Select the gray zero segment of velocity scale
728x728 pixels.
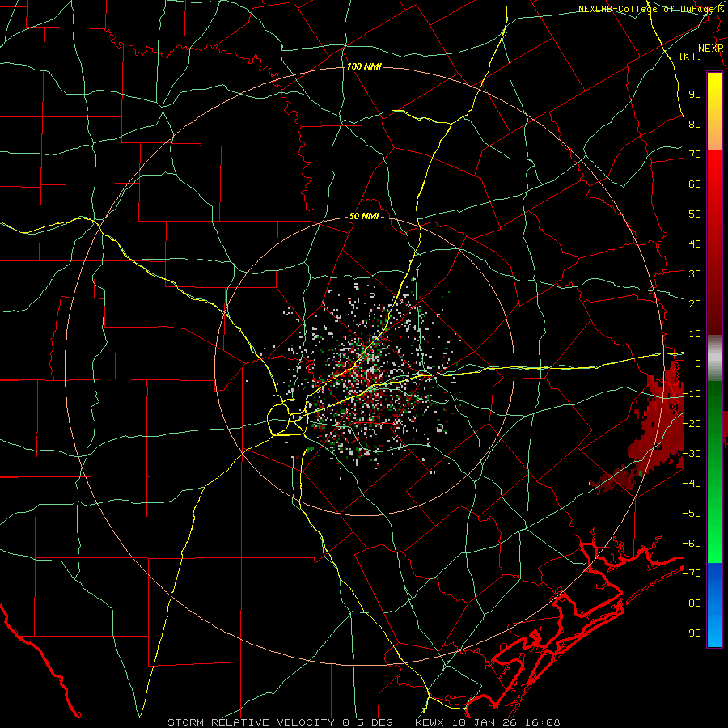click(714, 358)
